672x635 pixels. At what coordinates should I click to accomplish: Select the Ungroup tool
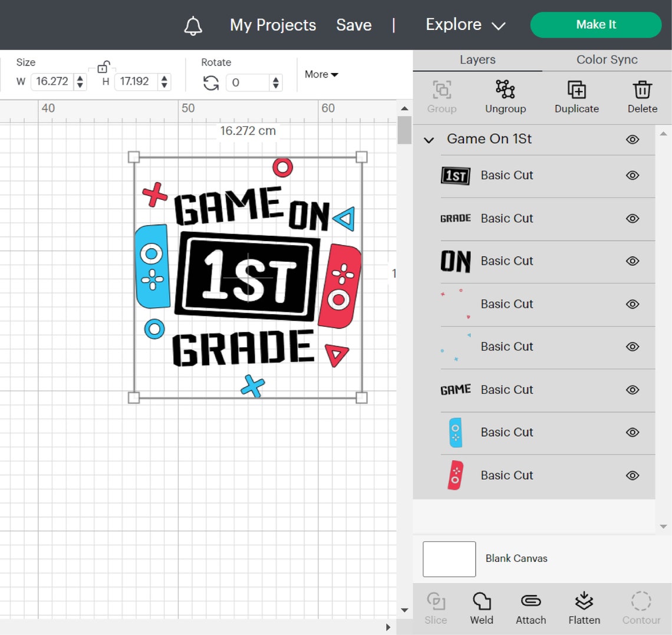click(x=505, y=97)
